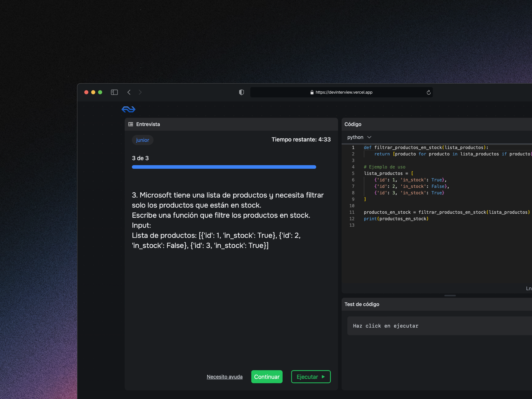Click the closing bracket on line 9

point(365,199)
